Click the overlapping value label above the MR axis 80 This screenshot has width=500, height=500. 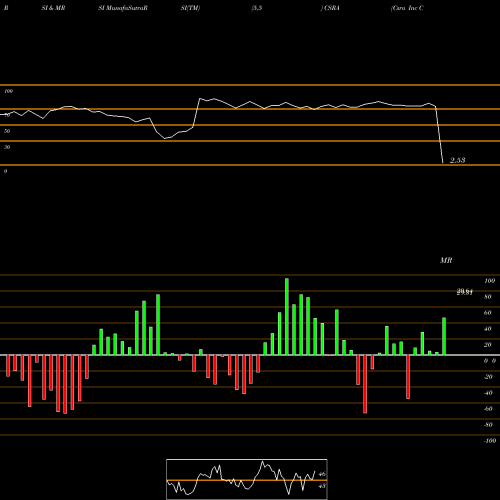(x=465, y=292)
